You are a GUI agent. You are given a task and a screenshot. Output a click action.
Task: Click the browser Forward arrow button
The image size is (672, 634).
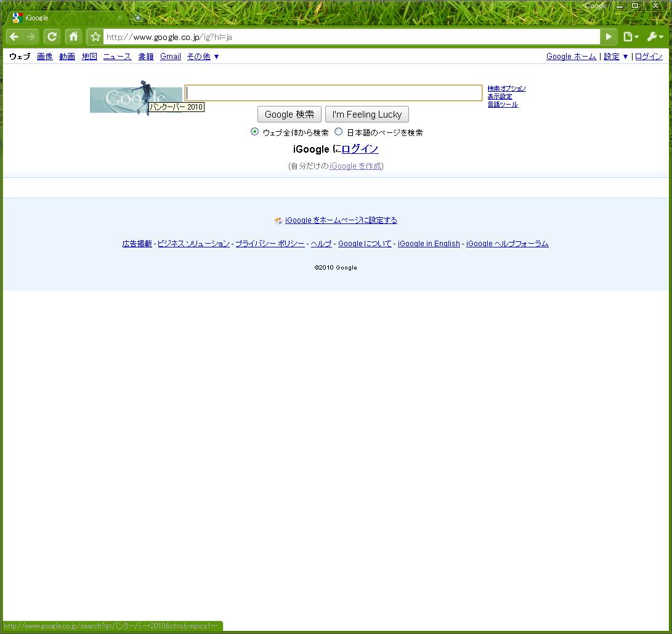[x=31, y=37]
